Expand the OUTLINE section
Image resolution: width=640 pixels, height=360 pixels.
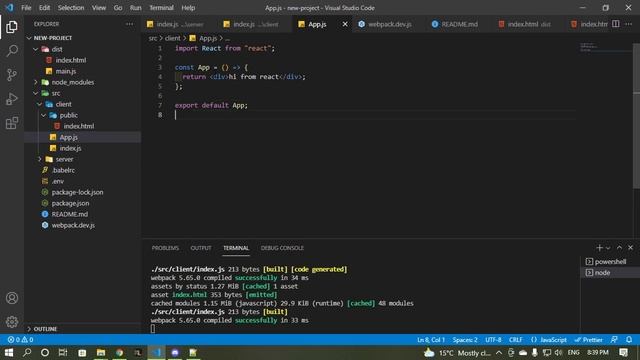[45, 329]
